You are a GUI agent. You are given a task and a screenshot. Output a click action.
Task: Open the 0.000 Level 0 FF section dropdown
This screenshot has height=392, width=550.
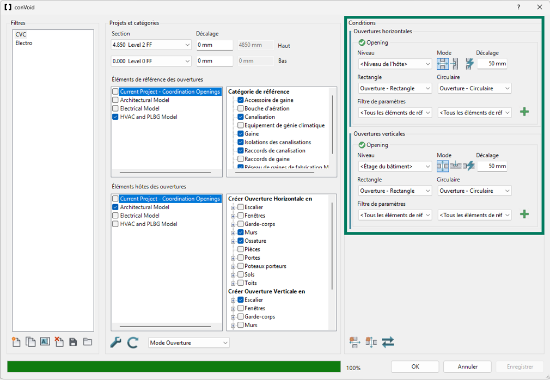coord(151,61)
